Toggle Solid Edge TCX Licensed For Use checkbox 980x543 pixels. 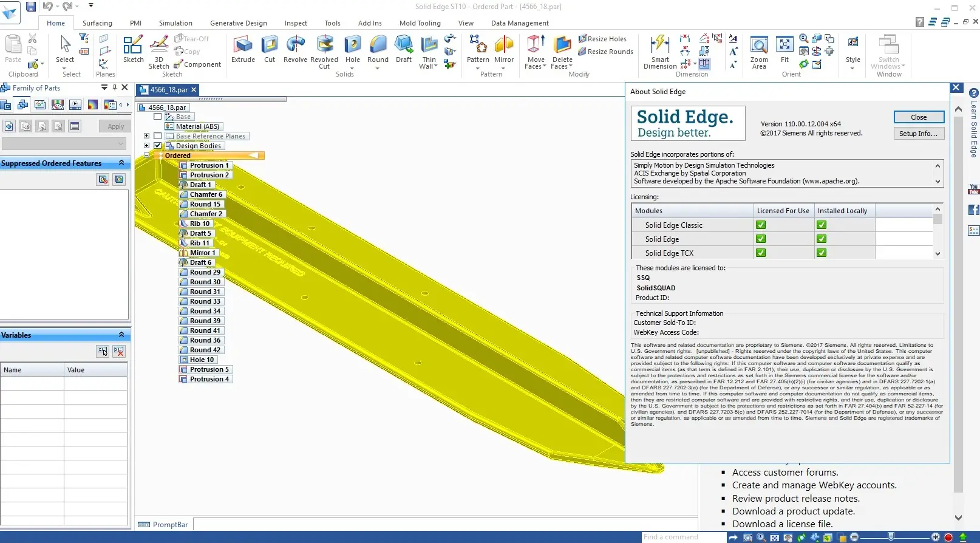click(x=761, y=253)
